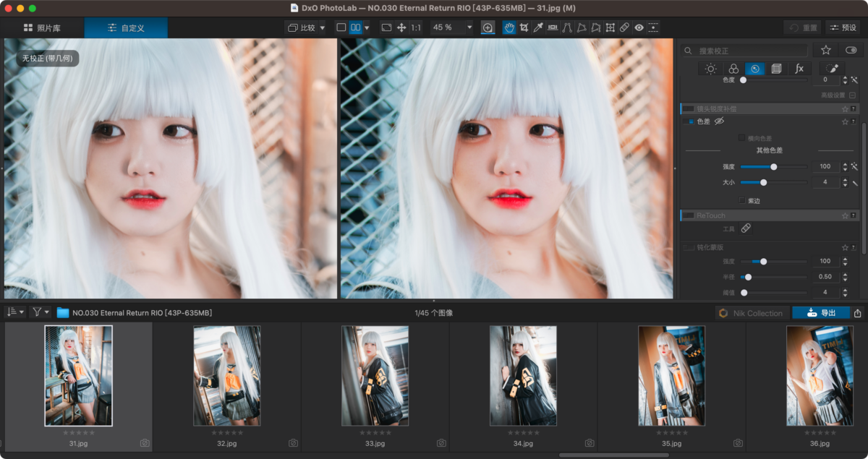
Task: Click the 色度 value stepper arrows
Action: pos(845,80)
